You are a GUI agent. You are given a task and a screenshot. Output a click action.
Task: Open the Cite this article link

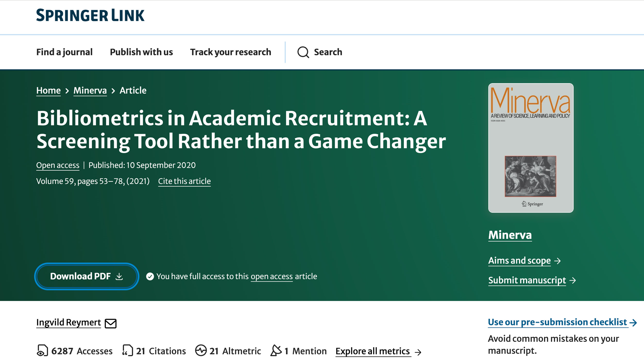click(x=184, y=181)
